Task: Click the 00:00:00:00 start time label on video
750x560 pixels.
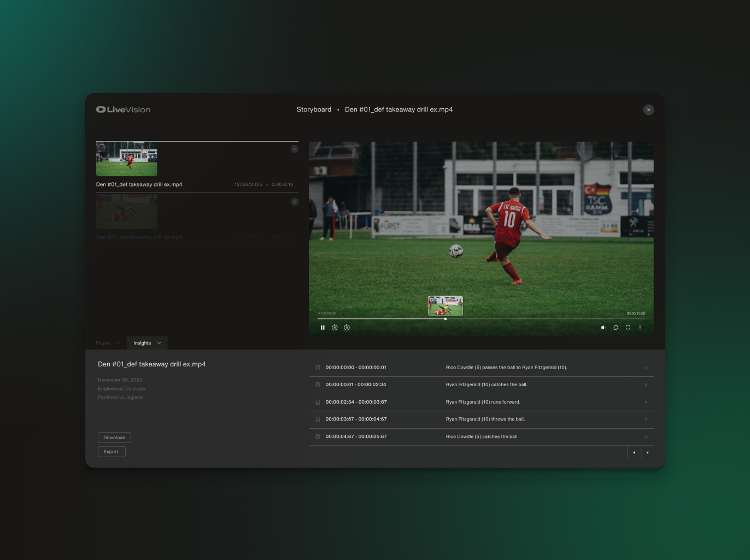Action: pos(327,314)
